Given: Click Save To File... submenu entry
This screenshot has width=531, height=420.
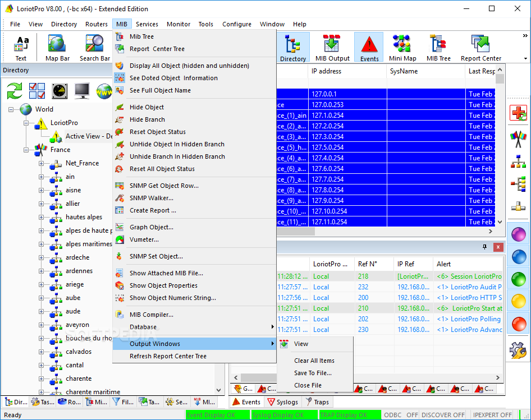Looking at the screenshot, I should [x=315, y=373].
